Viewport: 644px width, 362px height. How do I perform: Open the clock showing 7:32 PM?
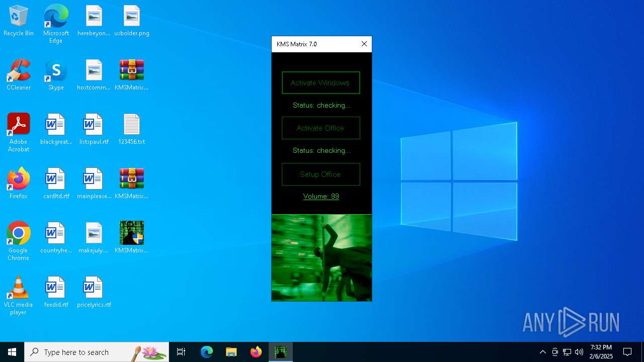[x=601, y=352]
